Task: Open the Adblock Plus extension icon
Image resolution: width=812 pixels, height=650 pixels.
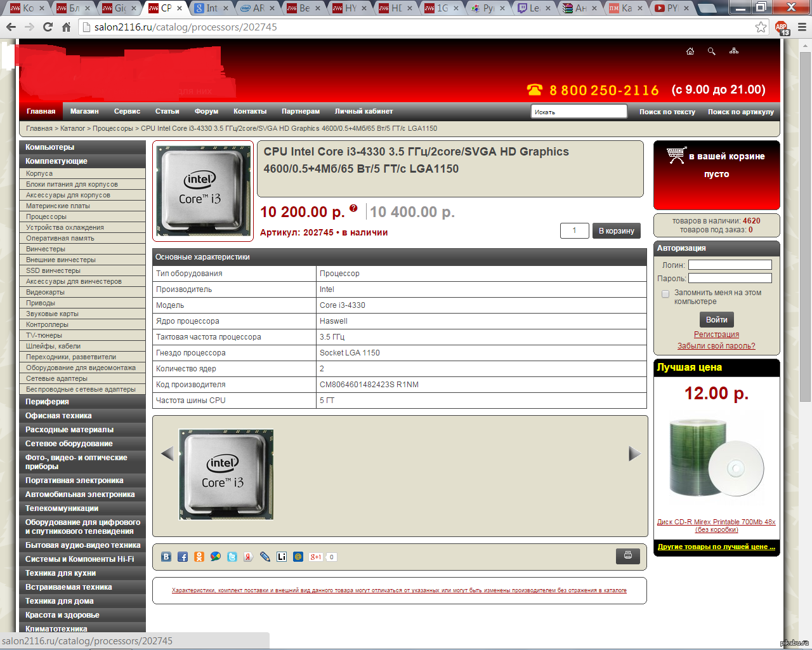Action: click(x=782, y=27)
